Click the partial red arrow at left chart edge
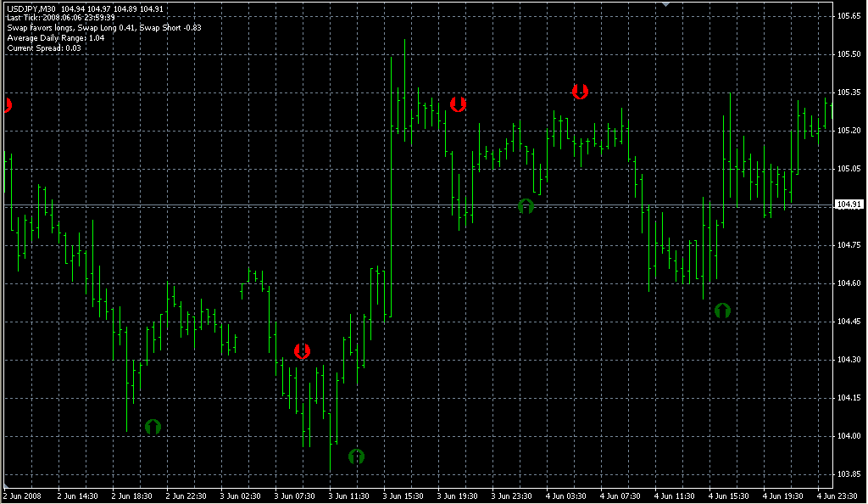This screenshot has width=868, height=504. point(8,104)
